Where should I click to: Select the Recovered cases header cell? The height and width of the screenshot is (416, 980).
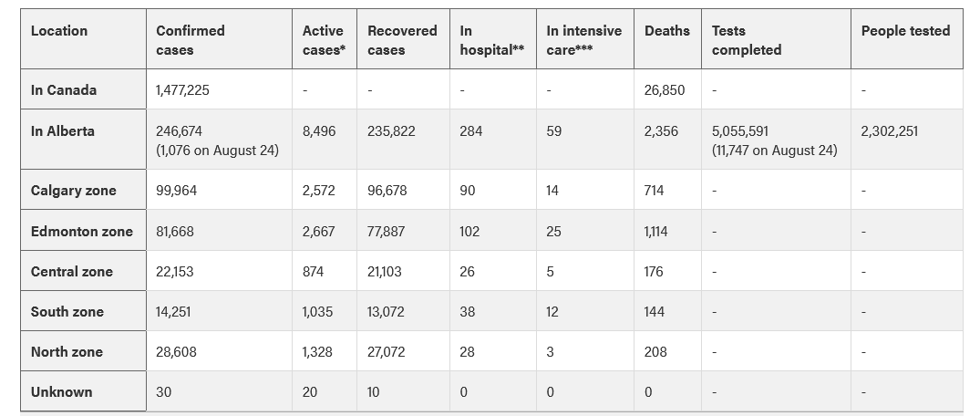(x=402, y=40)
